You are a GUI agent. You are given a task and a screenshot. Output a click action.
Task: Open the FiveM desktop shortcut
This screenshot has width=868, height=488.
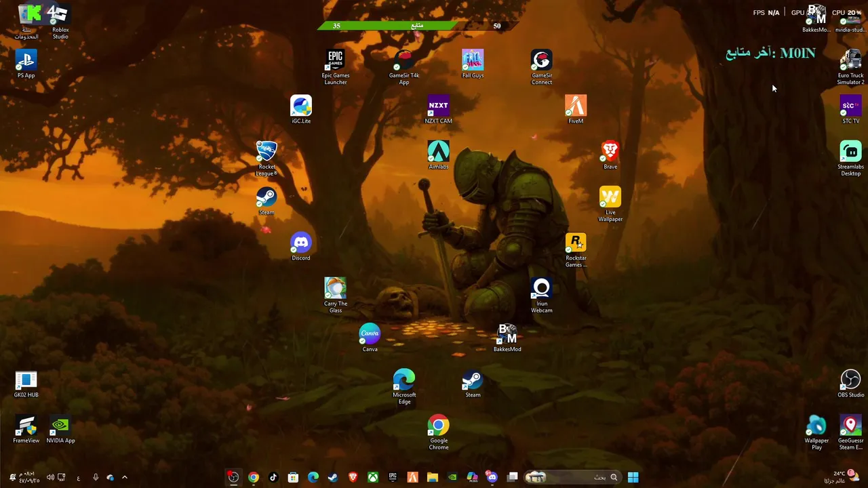[x=576, y=110]
